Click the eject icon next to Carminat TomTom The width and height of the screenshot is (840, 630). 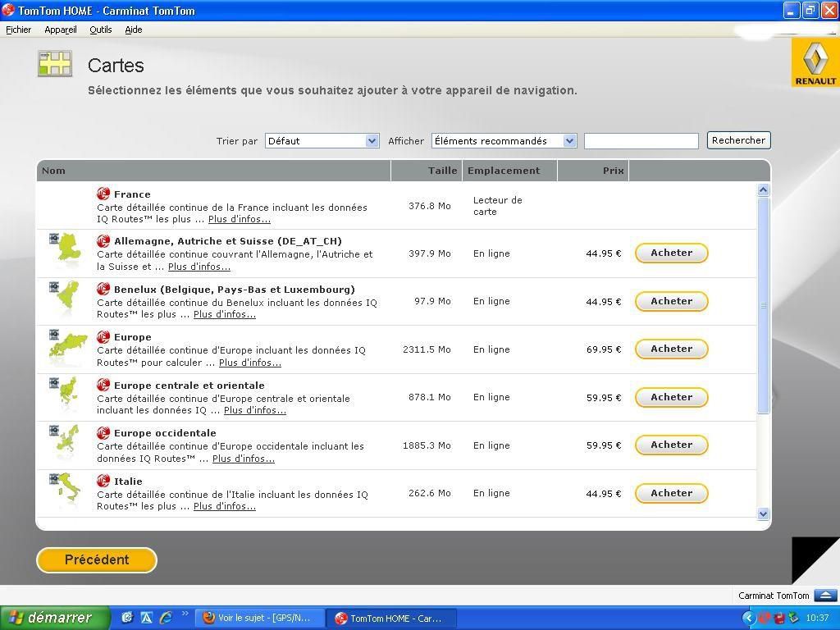point(825,596)
